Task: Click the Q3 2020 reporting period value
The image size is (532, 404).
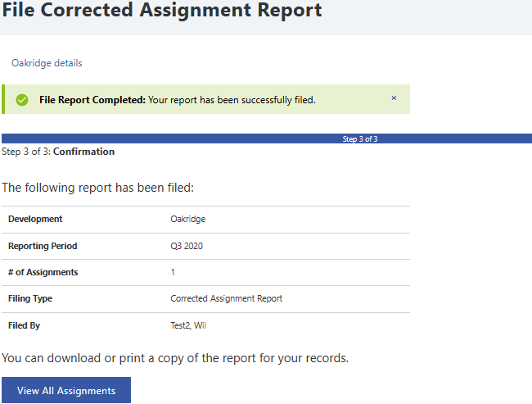Action: [x=187, y=246]
